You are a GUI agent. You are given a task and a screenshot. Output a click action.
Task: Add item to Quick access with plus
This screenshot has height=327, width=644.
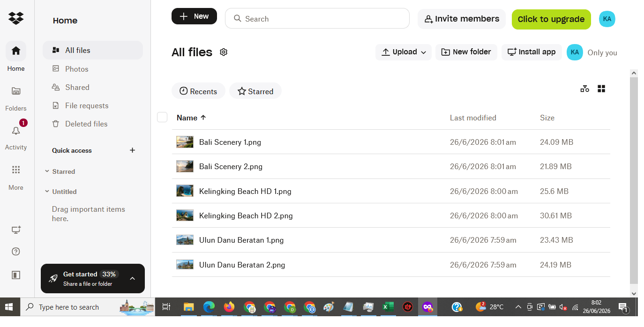click(132, 150)
